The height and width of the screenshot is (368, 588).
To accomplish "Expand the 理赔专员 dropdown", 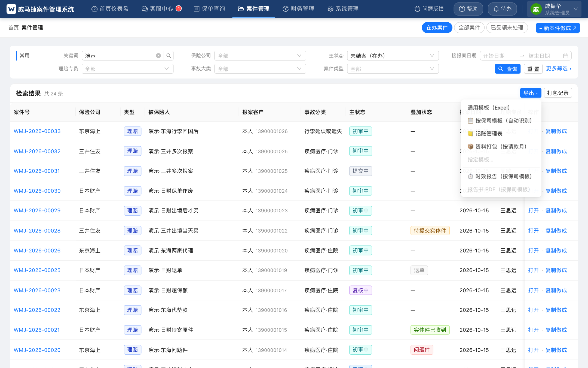I will pyautogui.click(x=127, y=69).
